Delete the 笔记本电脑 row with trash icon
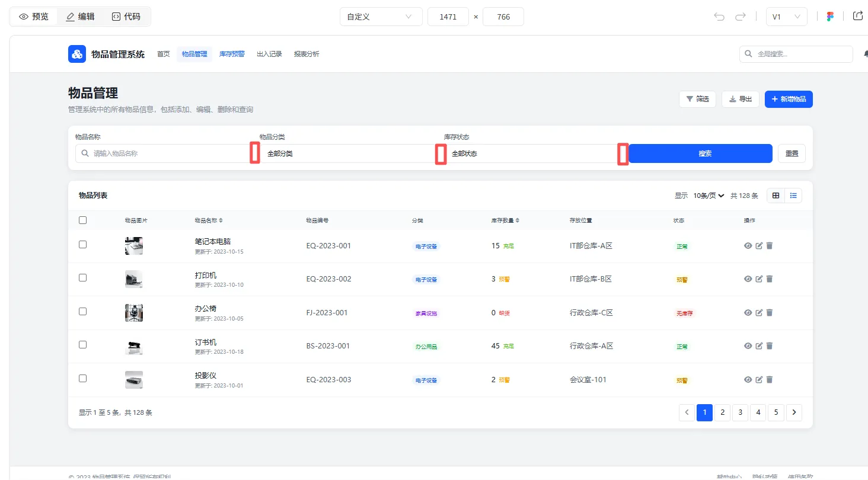 (x=770, y=246)
